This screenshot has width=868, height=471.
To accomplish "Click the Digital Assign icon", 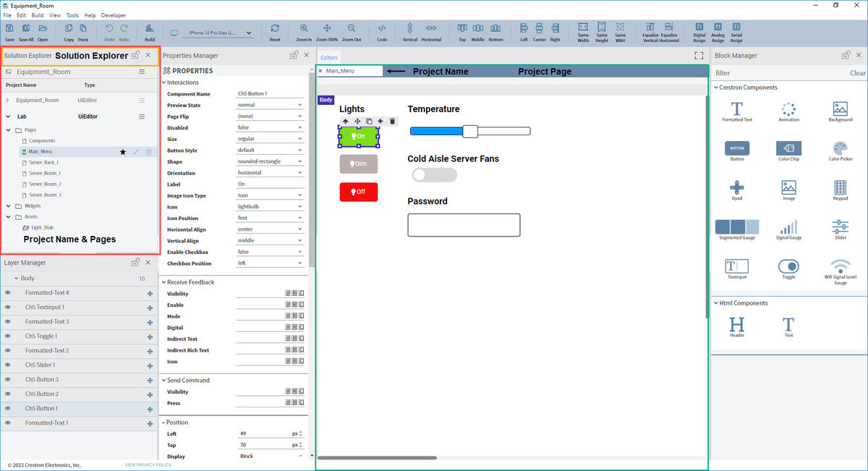I will pyautogui.click(x=699, y=30).
